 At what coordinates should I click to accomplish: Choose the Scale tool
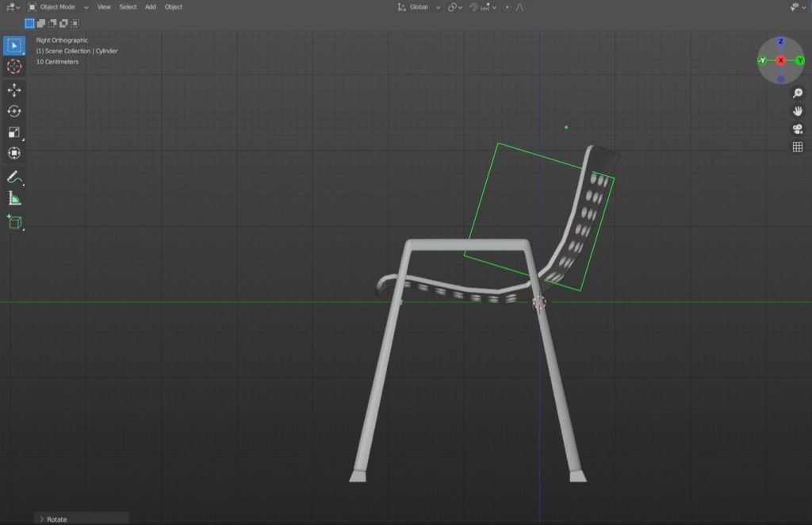14,132
